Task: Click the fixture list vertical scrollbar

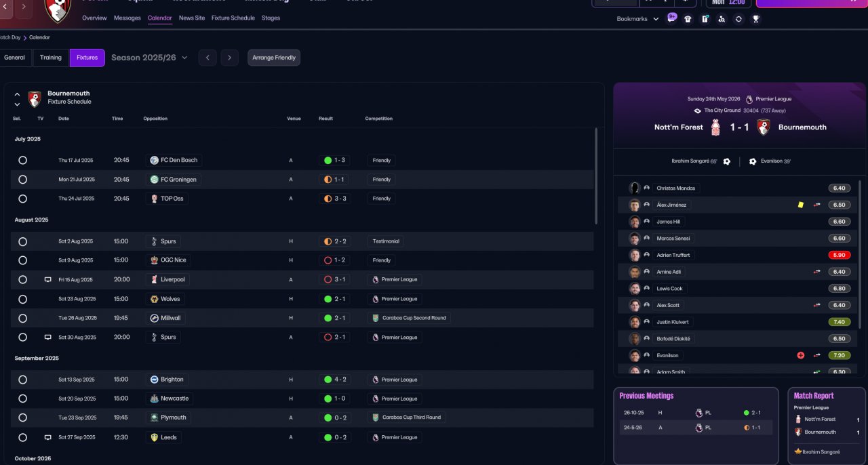Action: click(596, 176)
